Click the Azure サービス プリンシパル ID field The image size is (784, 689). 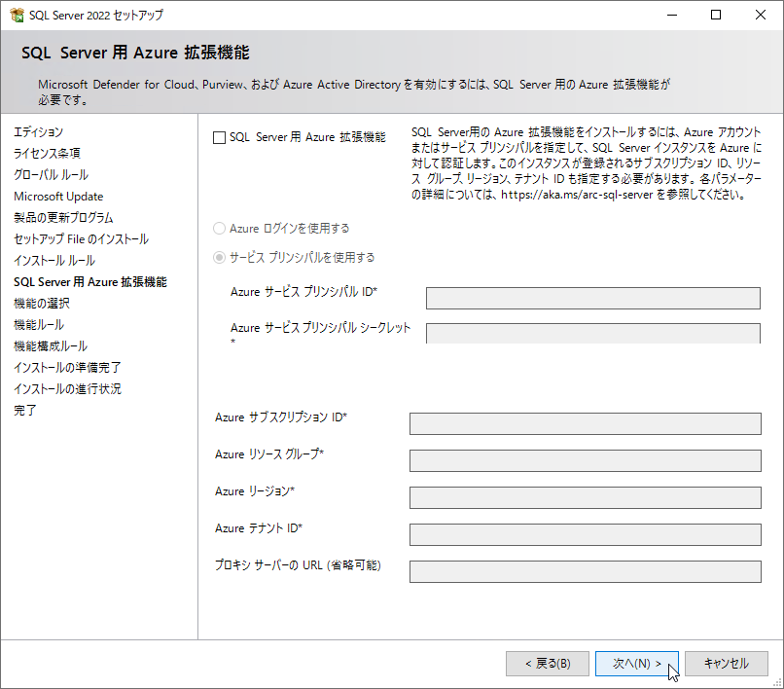pyautogui.click(x=593, y=298)
